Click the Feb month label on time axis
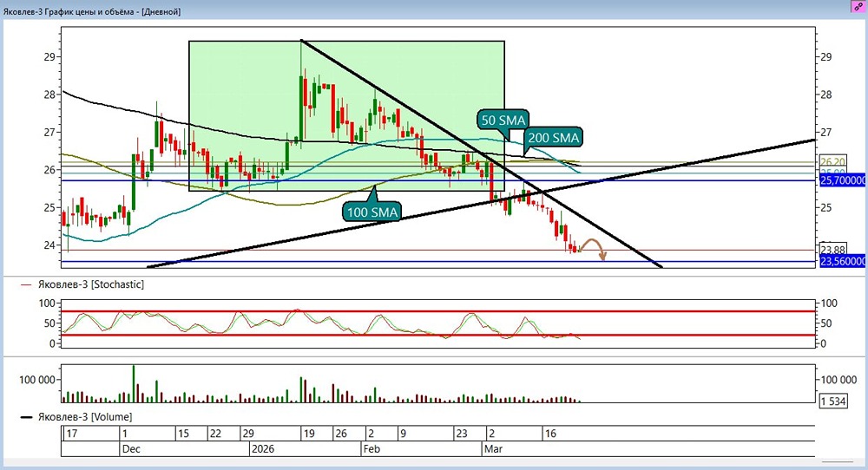Viewport: 868px width, 470px height. coord(372,448)
